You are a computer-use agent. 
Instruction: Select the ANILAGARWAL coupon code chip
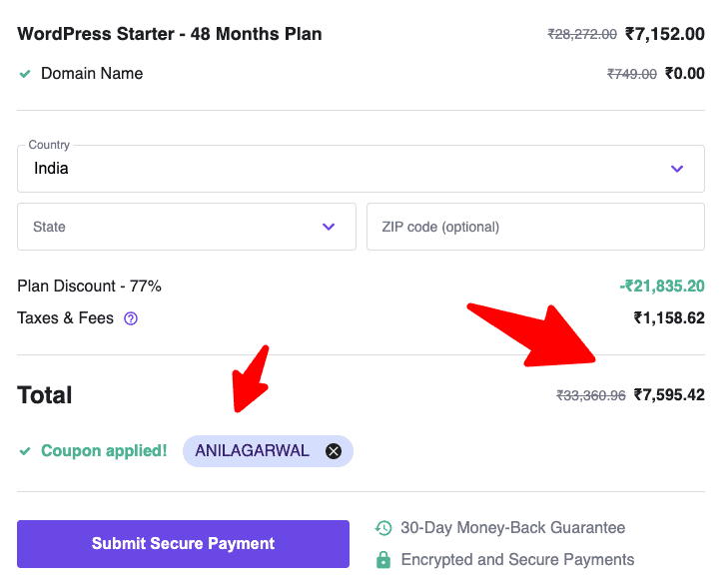pyautogui.click(x=253, y=451)
